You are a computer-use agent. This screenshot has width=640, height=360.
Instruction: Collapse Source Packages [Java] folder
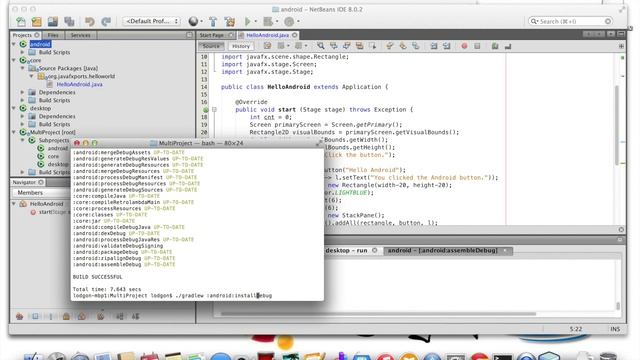[22, 68]
